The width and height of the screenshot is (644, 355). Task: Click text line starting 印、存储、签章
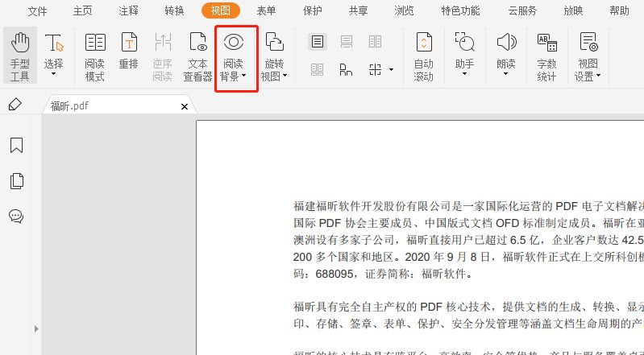pos(468,324)
